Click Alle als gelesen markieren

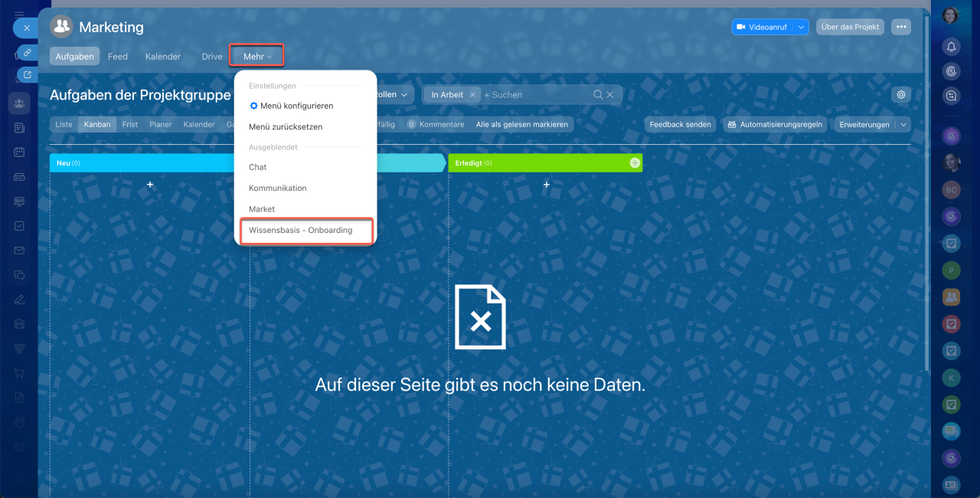pos(522,124)
